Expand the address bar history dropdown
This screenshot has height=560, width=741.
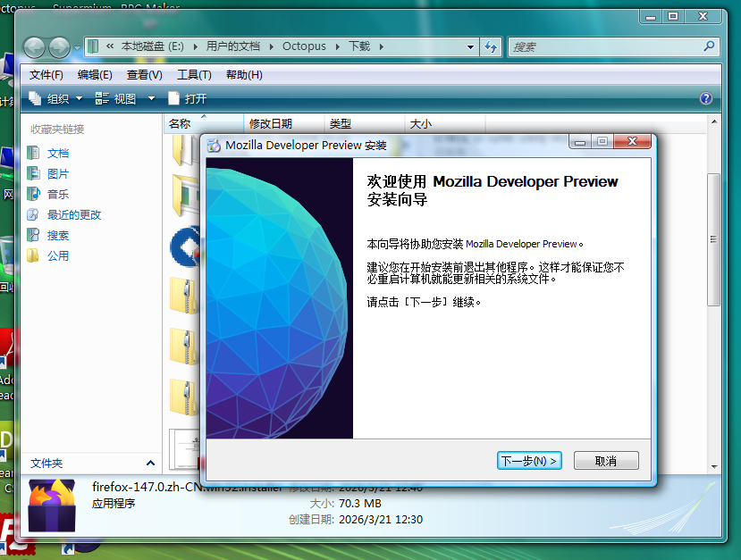[x=471, y=47]
